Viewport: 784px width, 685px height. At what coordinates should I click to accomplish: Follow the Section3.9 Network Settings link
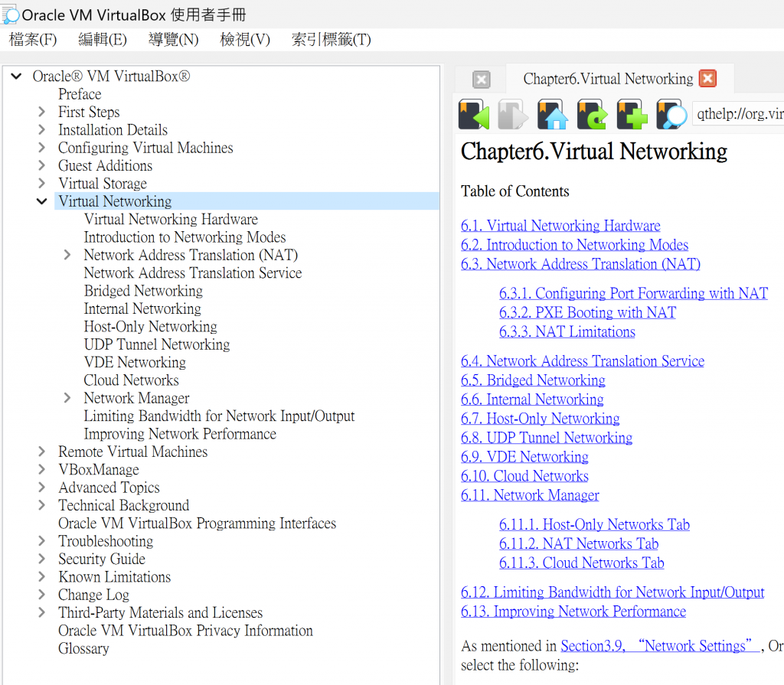coord(661,646)
